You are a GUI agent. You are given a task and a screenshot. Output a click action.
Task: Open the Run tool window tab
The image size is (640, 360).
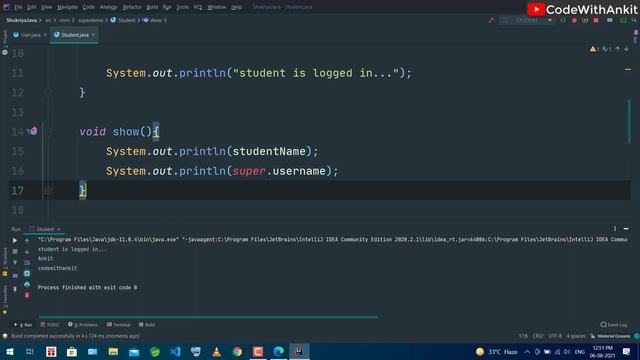click(23, 325)
